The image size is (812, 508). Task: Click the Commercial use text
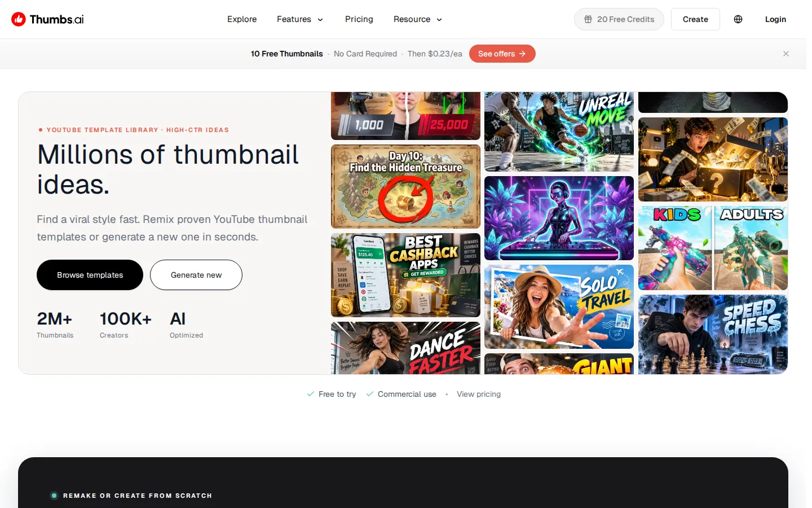407,394
